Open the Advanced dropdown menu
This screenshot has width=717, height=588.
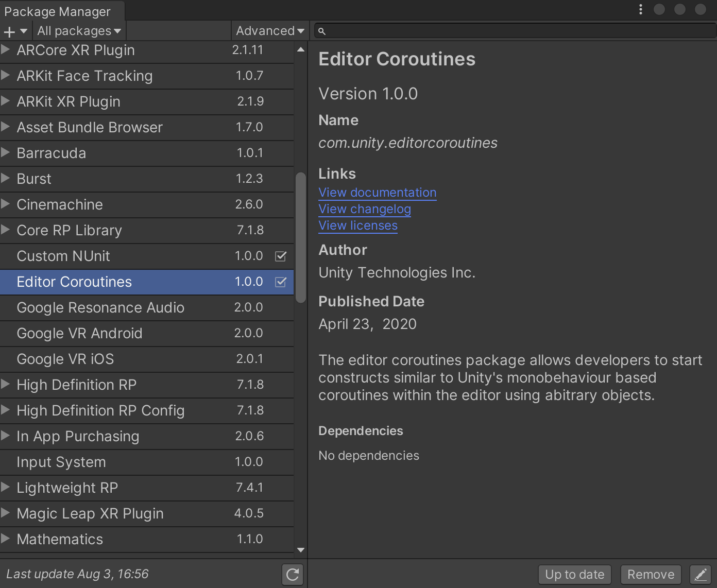[x=270, y=31]
